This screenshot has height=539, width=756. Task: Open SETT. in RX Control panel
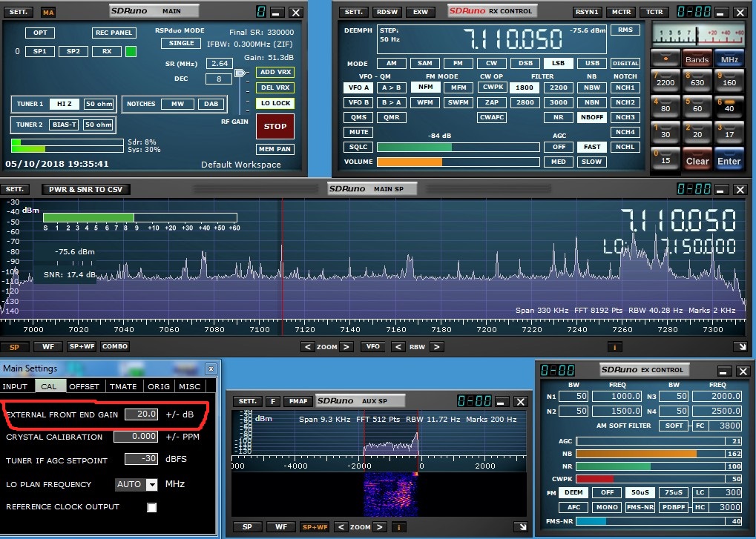tap(353, 12)
